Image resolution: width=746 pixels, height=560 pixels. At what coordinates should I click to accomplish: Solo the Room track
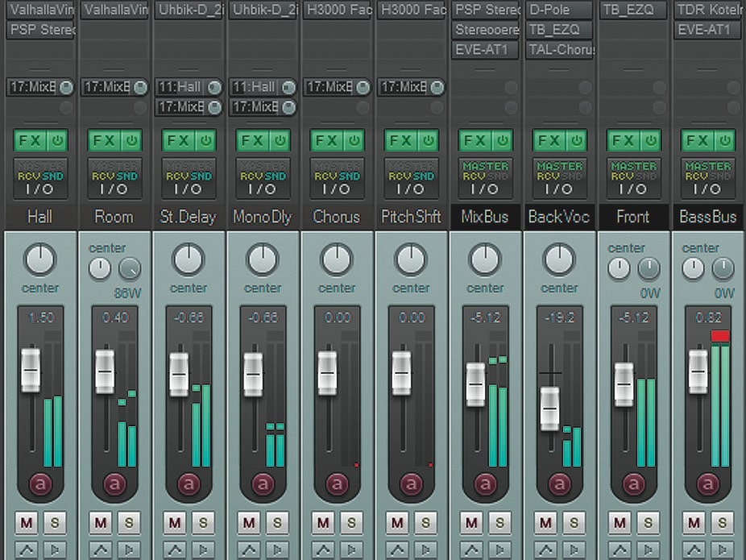point(129,524)
